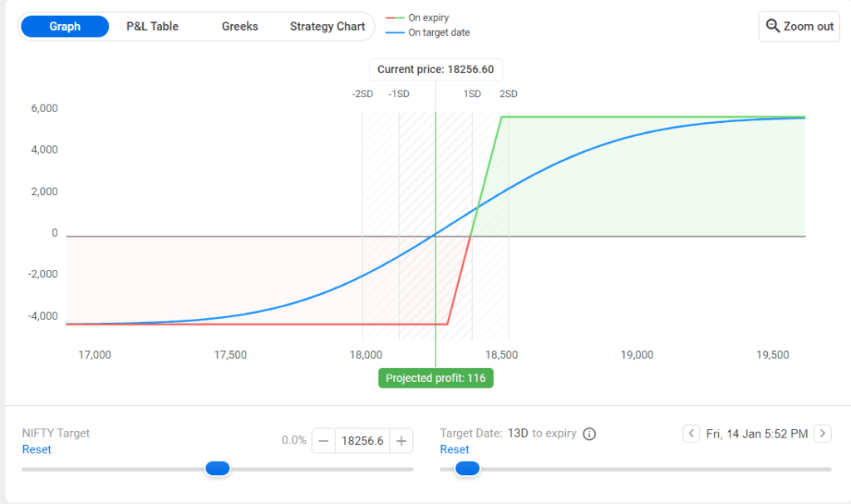
Task: Increase NIFTY target with plus button
Action: click(x=401, y=441)
